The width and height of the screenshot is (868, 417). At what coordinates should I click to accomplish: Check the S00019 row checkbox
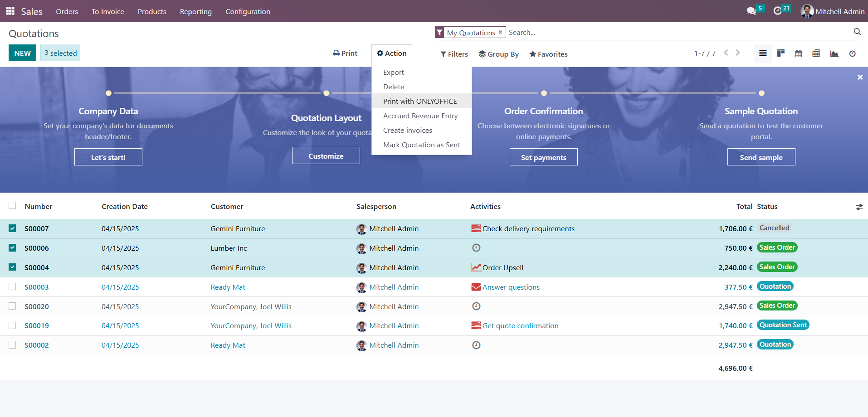[x=12, y=325]
